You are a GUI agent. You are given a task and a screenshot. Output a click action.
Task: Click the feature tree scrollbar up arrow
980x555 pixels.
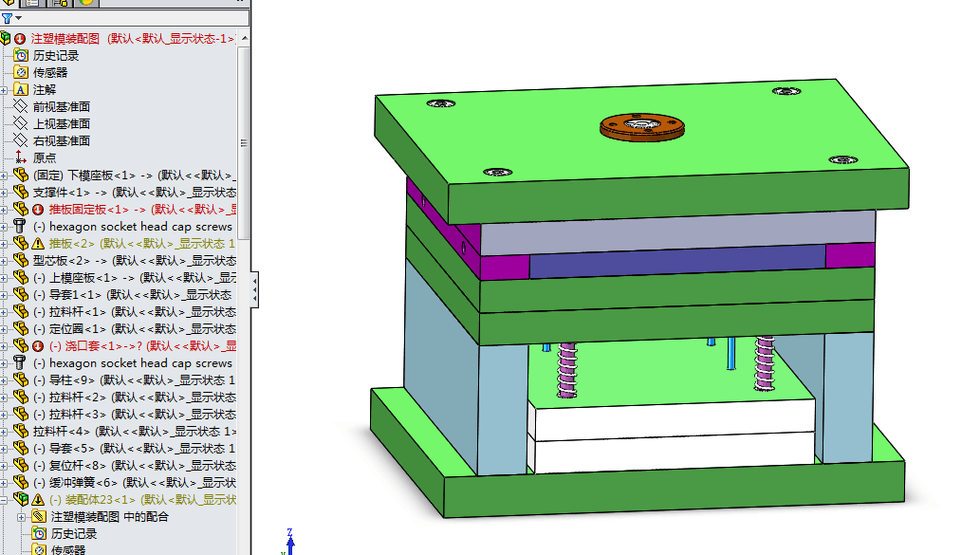245,38
